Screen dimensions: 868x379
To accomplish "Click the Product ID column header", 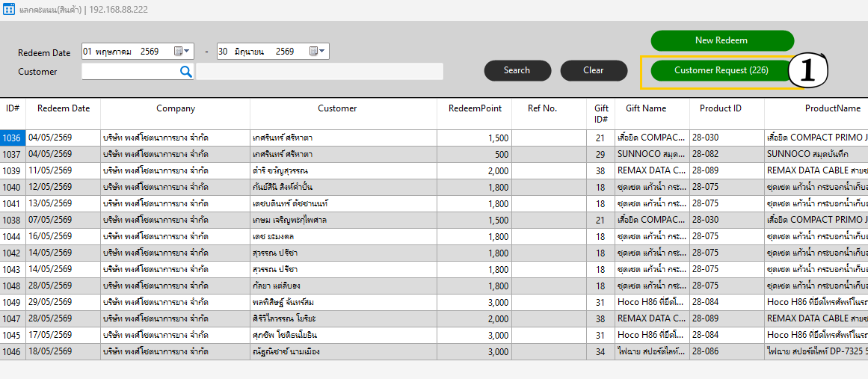I will [720, 108].
